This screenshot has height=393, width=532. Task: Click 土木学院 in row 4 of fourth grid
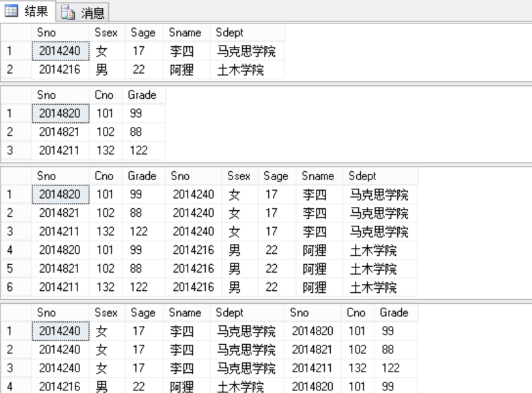(247, 386)
